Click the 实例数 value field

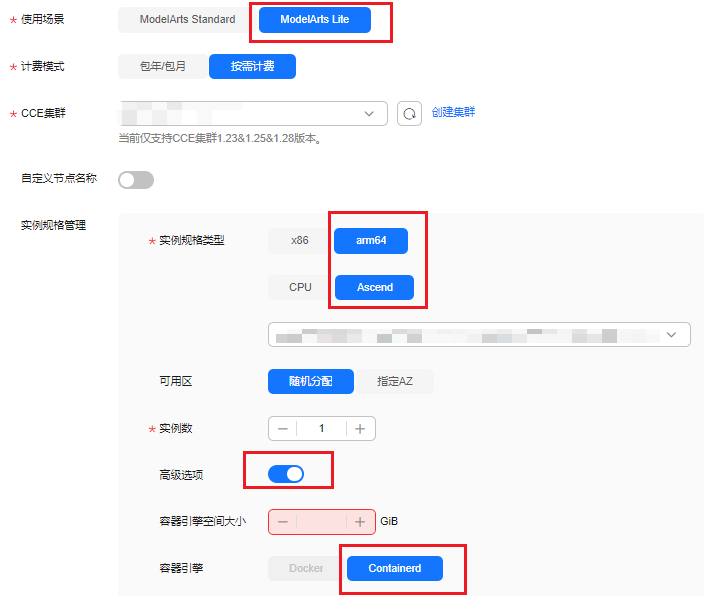(321, 429)
